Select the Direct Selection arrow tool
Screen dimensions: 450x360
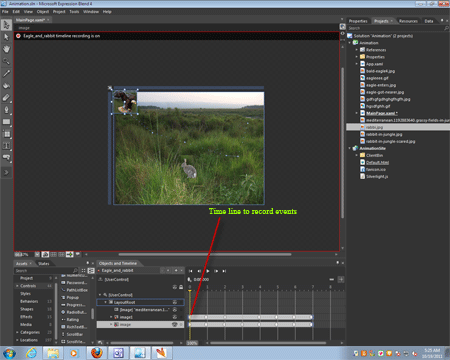[x=6, y=37]
